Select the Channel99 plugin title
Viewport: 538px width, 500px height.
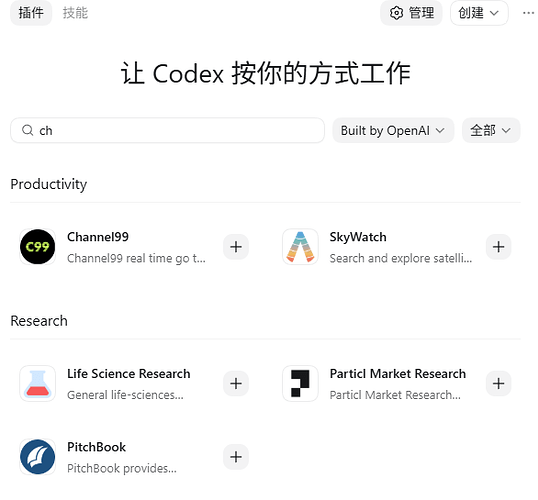pyautogui.click(x=98, y=237)
